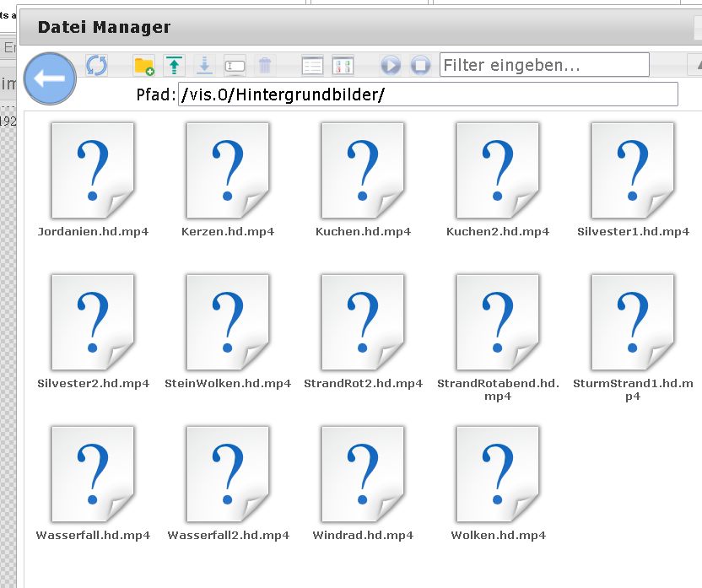
Task: Click the Pfad path input field
Action: [428, 94]
